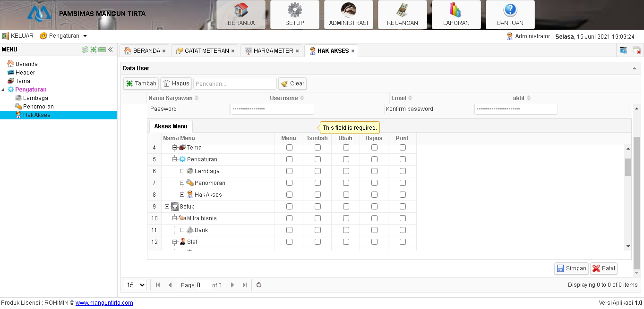The height and width of the screenshot is (309, 644).
Task: Refresh the grid using pagination reload icon
Action: pos(259,285)
